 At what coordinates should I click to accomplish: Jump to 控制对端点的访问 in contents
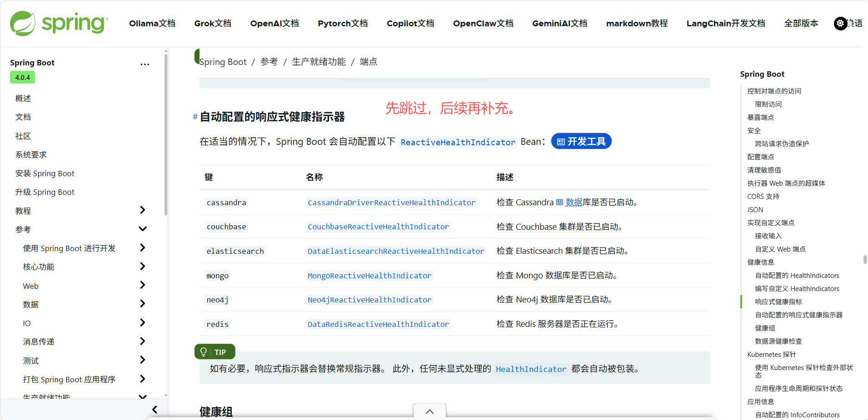pyautogui.click(x=774, y=91)
